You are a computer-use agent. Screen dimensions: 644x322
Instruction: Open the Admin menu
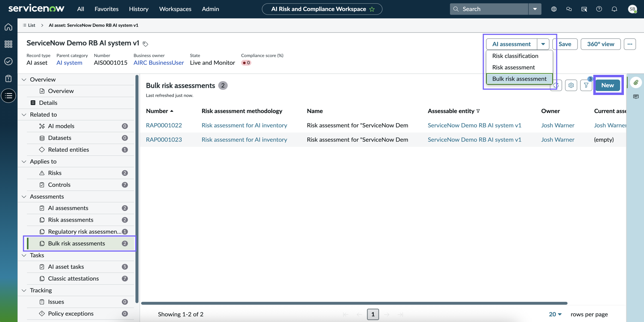click(x=210, y=9)
